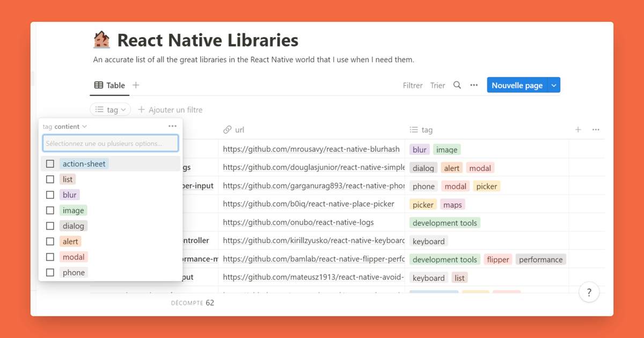
Task: Click the alert tag in douglasjunior row
Action: point(452,168)
